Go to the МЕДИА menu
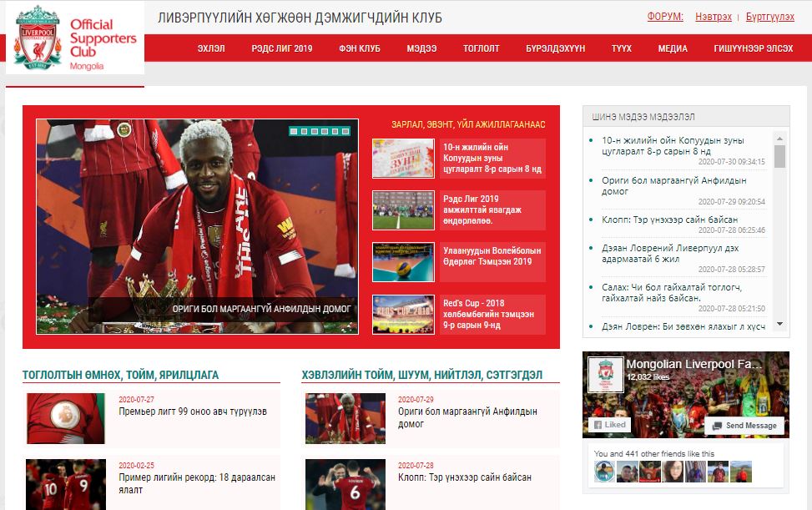The height and width of the screenshot is (510, 812). pos(673,48)
